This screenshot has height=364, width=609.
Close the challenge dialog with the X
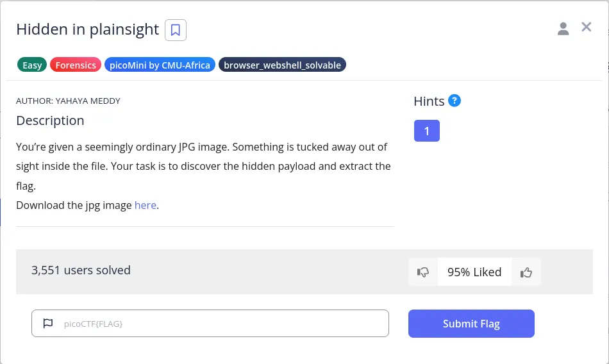pos(586,27)
